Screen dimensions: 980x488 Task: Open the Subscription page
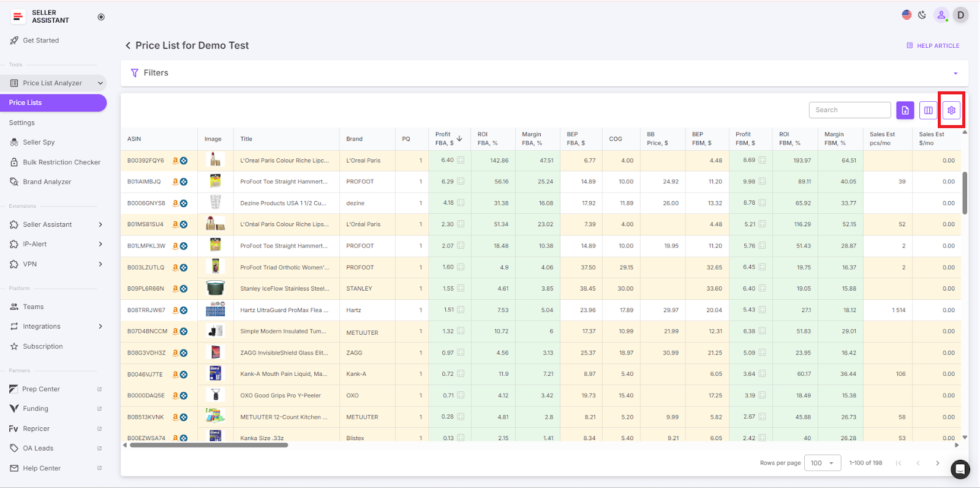point(43,346)
